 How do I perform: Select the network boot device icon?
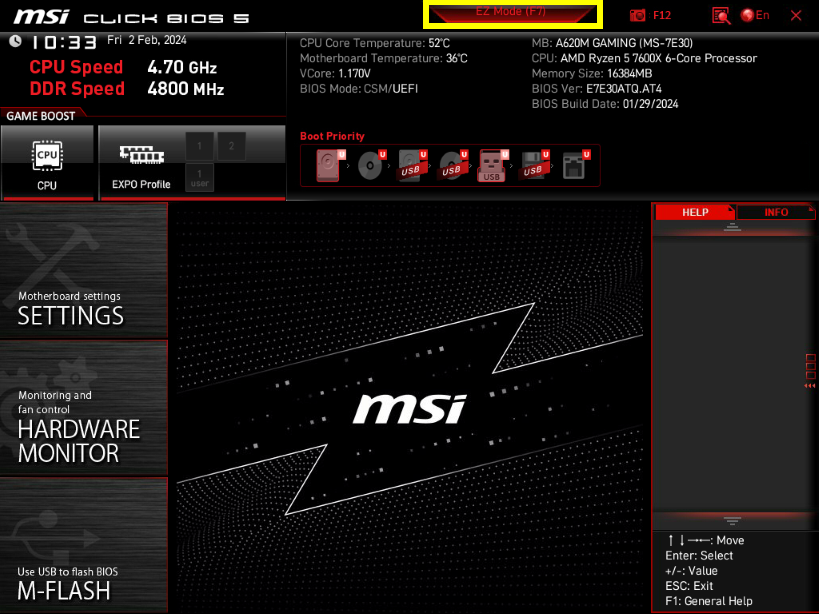click(x=575, y=166)
